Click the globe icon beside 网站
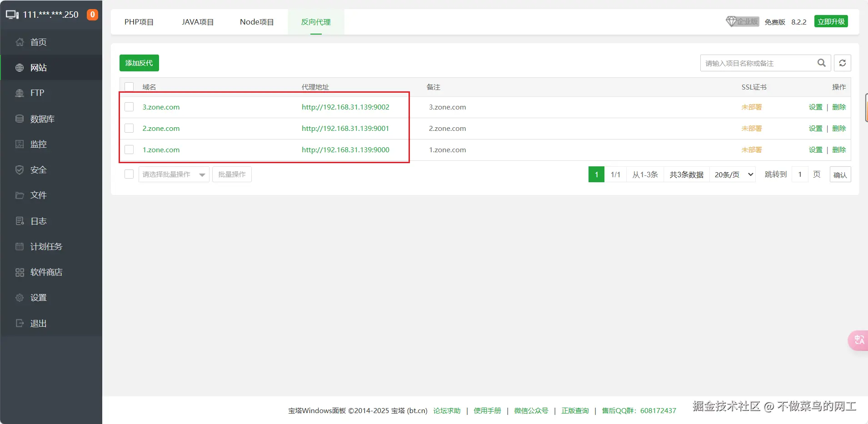Screen dimensions: 868x424 point(20,68)
